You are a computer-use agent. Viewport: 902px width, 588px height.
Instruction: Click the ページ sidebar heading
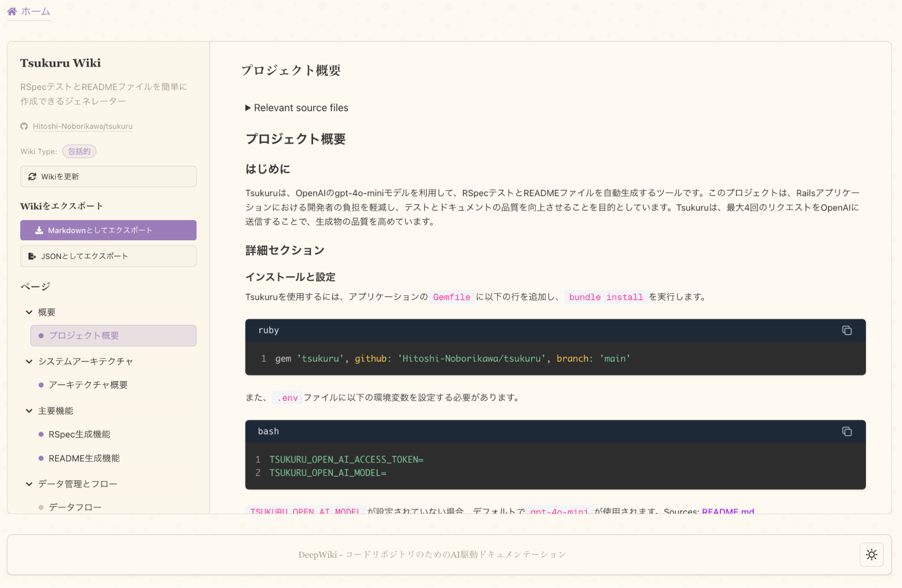click(x=35, y=286)
